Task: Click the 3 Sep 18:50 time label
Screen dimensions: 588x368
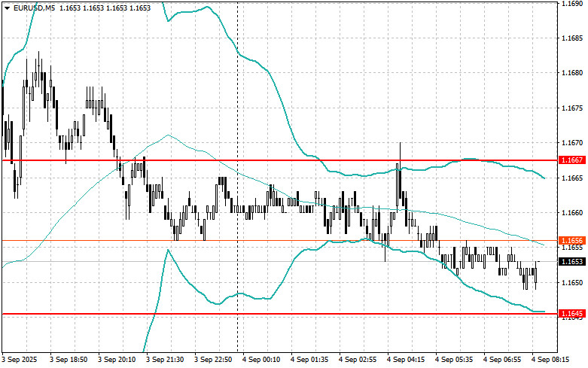Action: tap(69, 360)
